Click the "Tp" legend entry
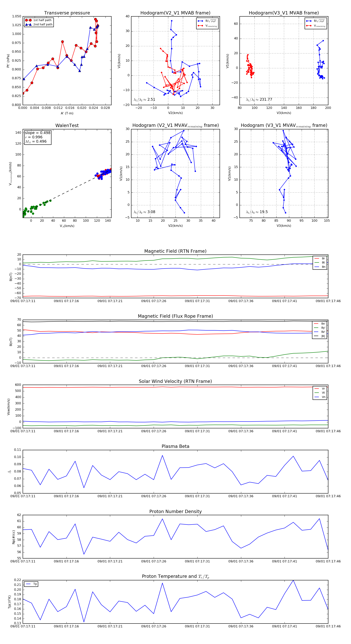This screenshot has width=351, height=644. click(x=31, y=584)
